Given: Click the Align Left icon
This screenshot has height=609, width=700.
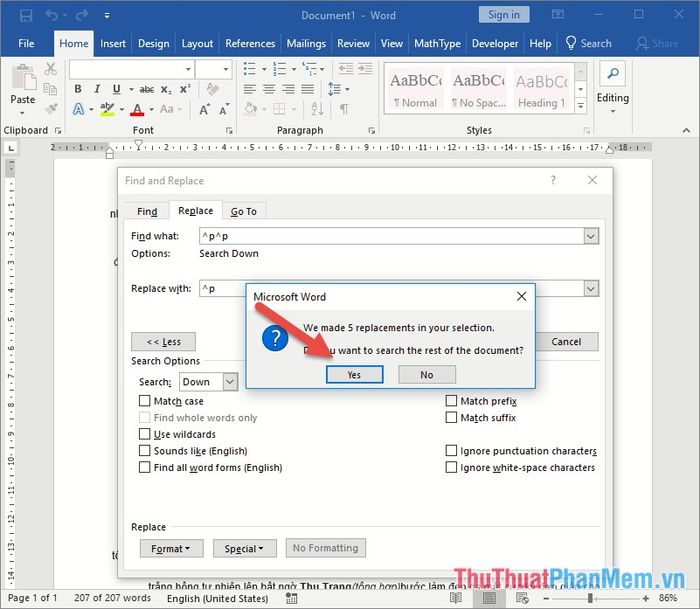Looking at the screenshot, I should point(250,89).
